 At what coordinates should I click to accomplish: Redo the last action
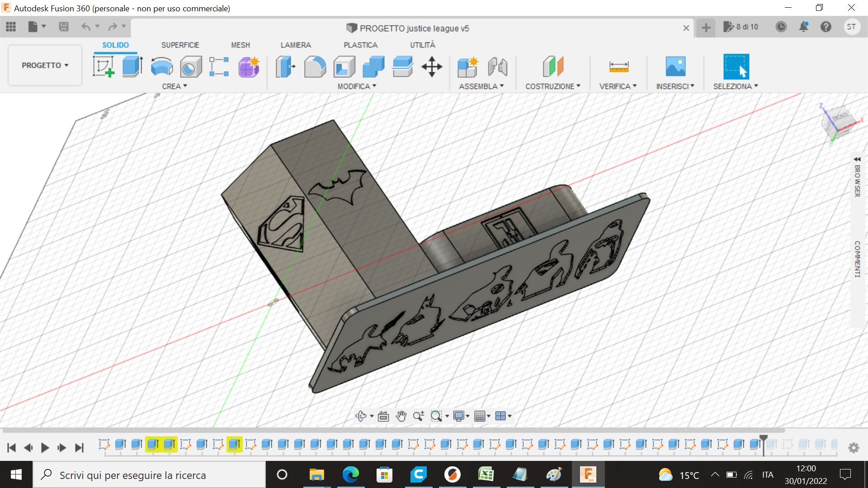tap(113, 27)
